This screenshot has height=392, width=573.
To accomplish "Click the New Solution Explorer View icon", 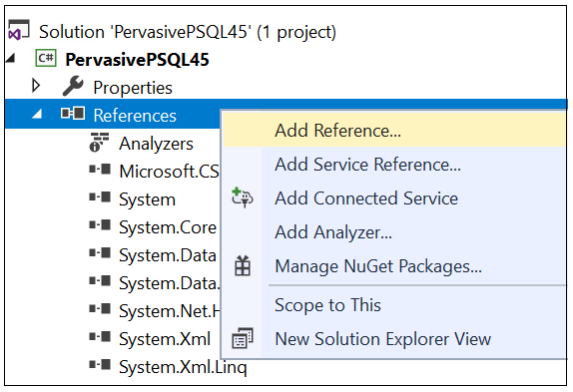I will pyautogui.click(x=243, y=338).
